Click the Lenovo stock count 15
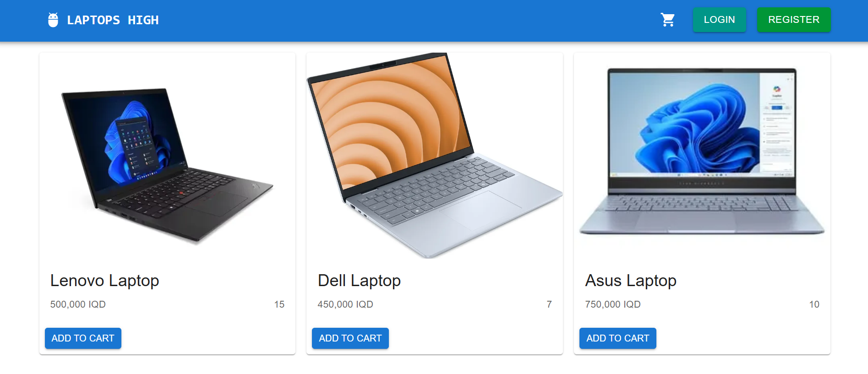The image size is (868, 374). [x=279, y=304]
